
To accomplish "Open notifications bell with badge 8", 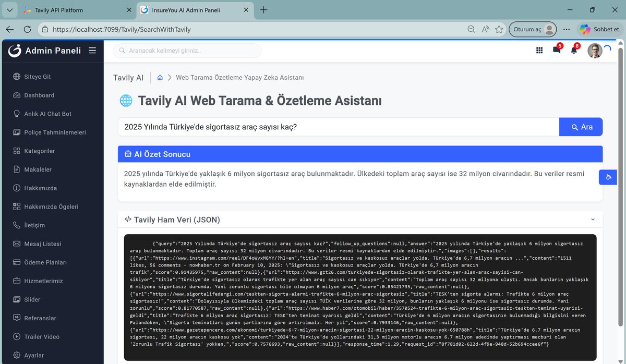I will tap(574, 50).
